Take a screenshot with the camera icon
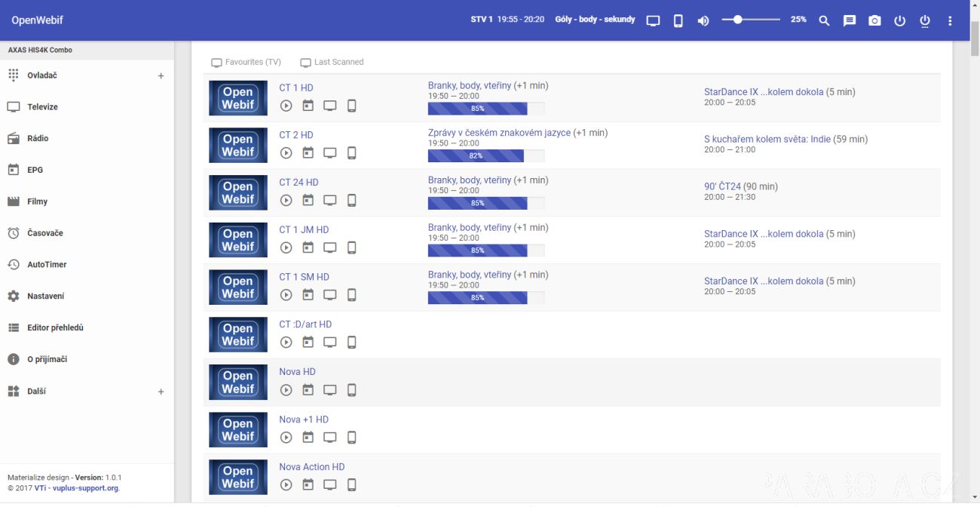Screen dimensions: 980x507 coord(874,21)
